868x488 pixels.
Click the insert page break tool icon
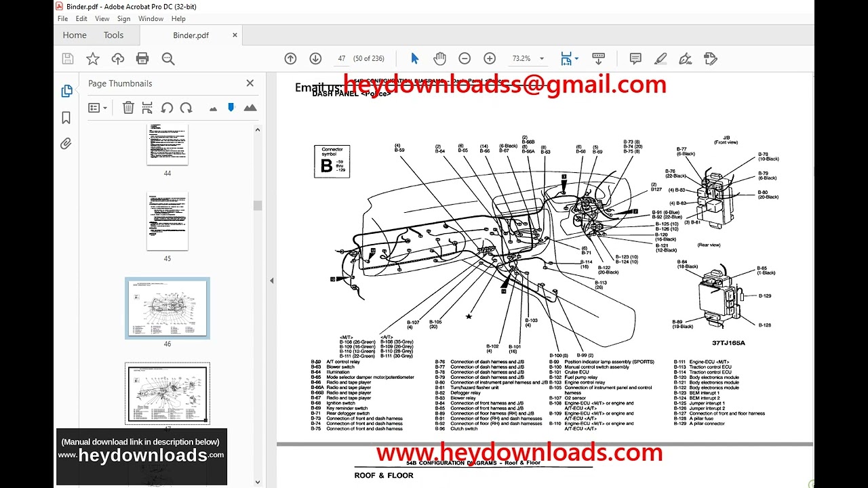[x=147, y=108]
